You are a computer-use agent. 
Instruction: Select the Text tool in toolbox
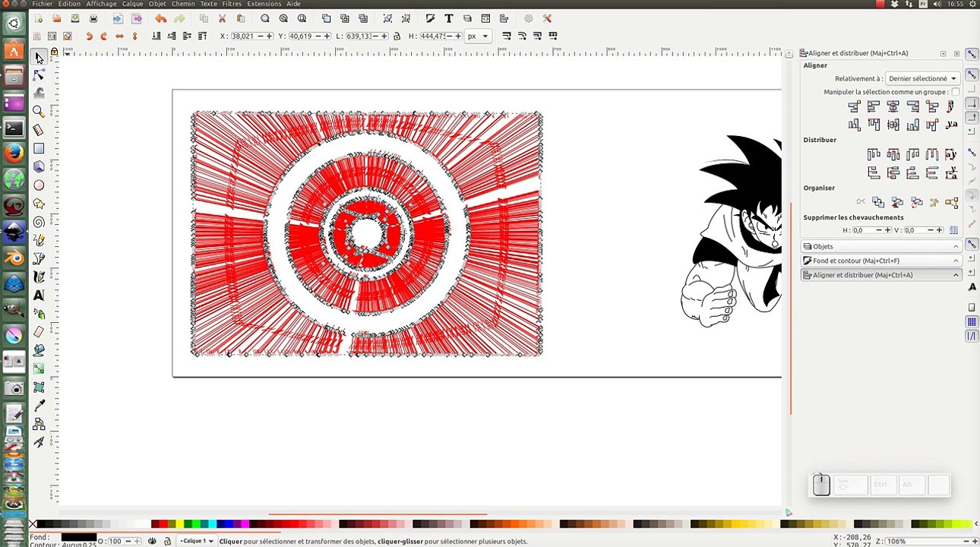(x=39, y=296)
